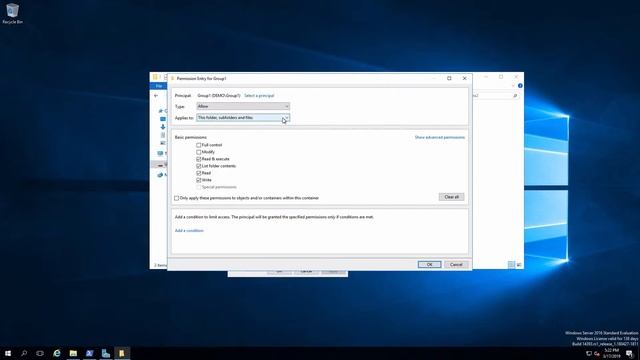Open the Applies to dropdown
The width and height of the screenshot is (640, 360).
[x=243, y=118]
